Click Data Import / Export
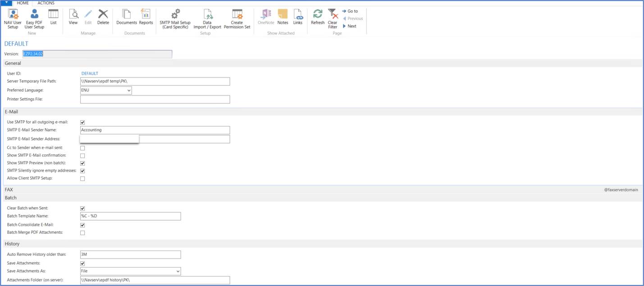The width and height of the screenshot is (644, 286). click(207, 19)
